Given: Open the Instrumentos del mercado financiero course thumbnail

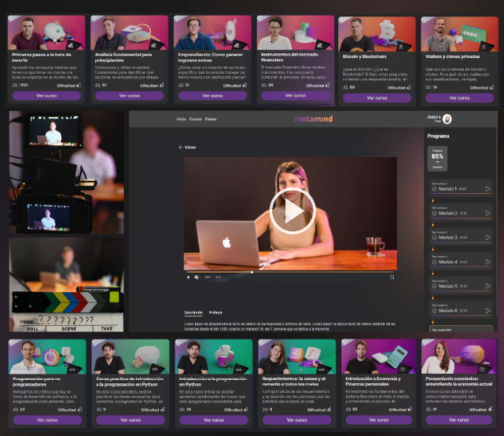Looking at the screenshot, I should point(295,33).
